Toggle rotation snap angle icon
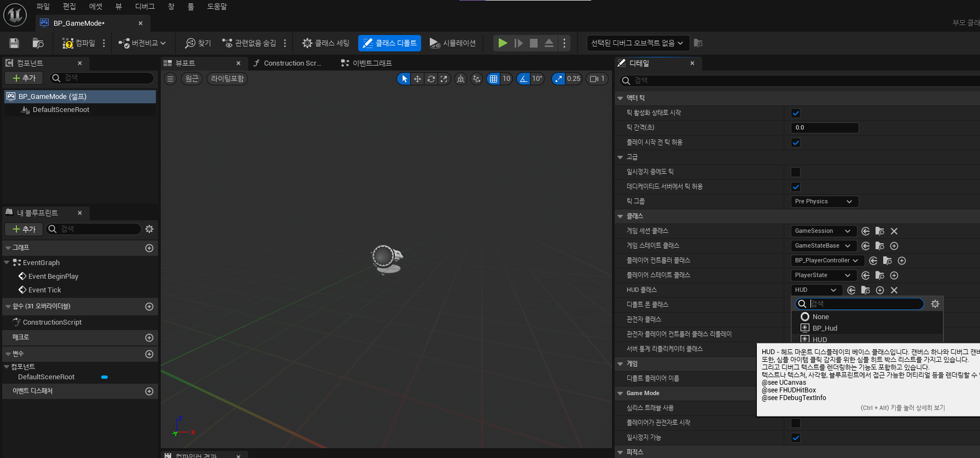Screen dimensions: 980x458 click(x=524, y=79)
